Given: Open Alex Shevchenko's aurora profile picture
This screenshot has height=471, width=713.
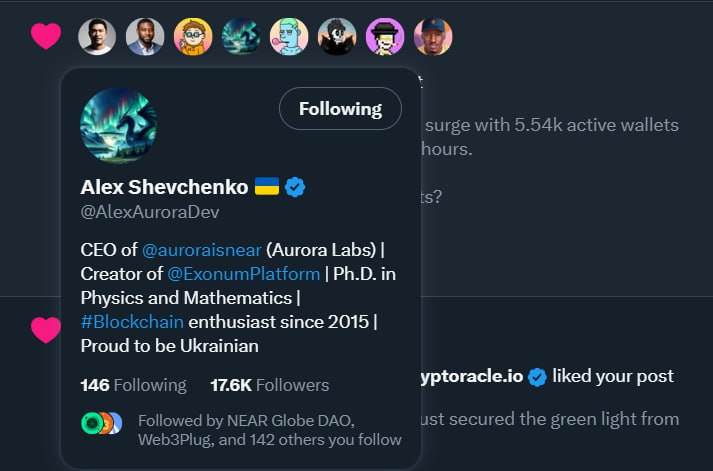Looking at the screenshot, I should point(118,126).
